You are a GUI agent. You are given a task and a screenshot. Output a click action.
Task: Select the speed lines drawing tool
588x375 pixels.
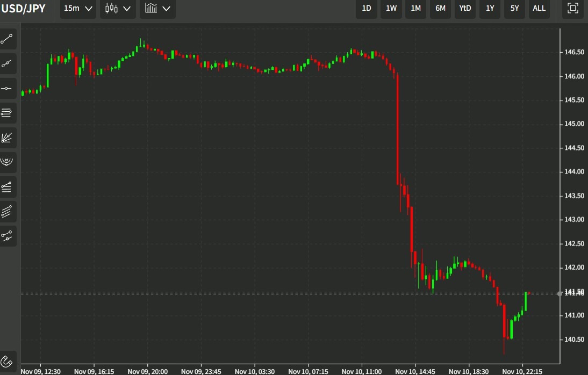point(7,187)
